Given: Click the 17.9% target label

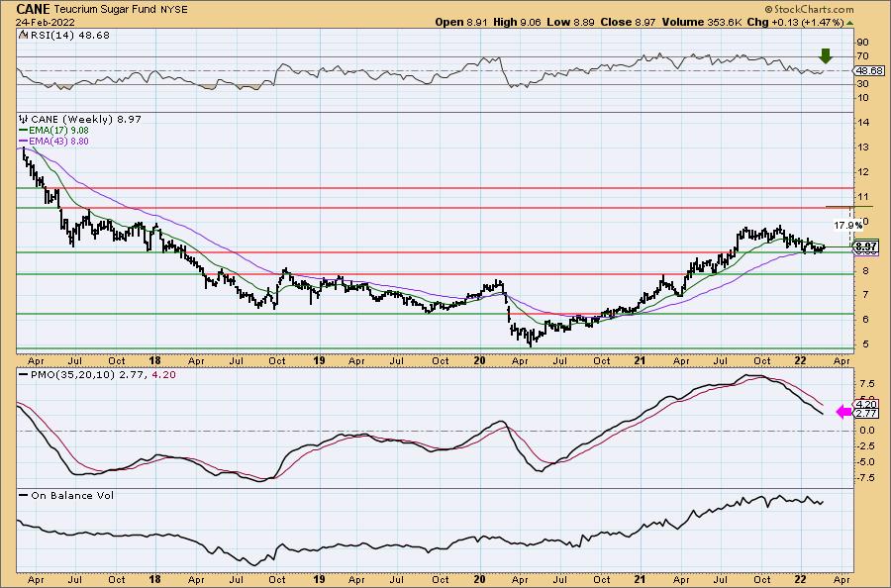Looking at the screenshot, I should coord(847,226).
